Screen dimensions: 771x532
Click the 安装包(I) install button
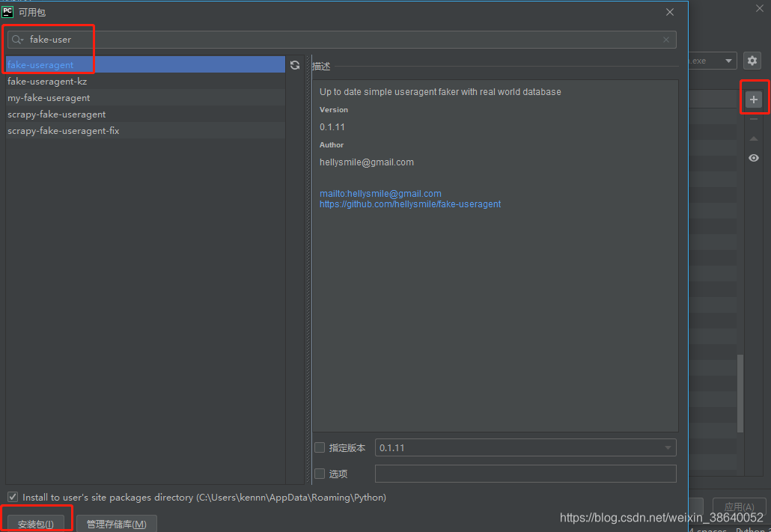pyautogui.click(x=36, y=523)
